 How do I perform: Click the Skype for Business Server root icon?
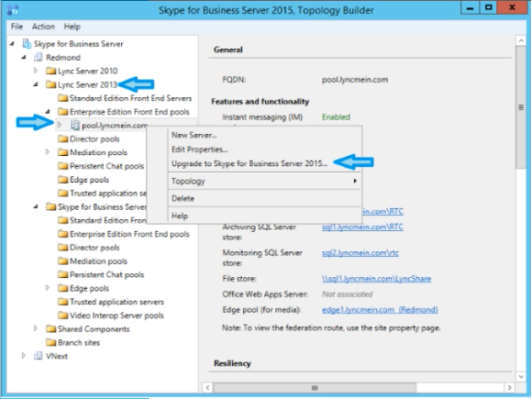click(27, 44)
